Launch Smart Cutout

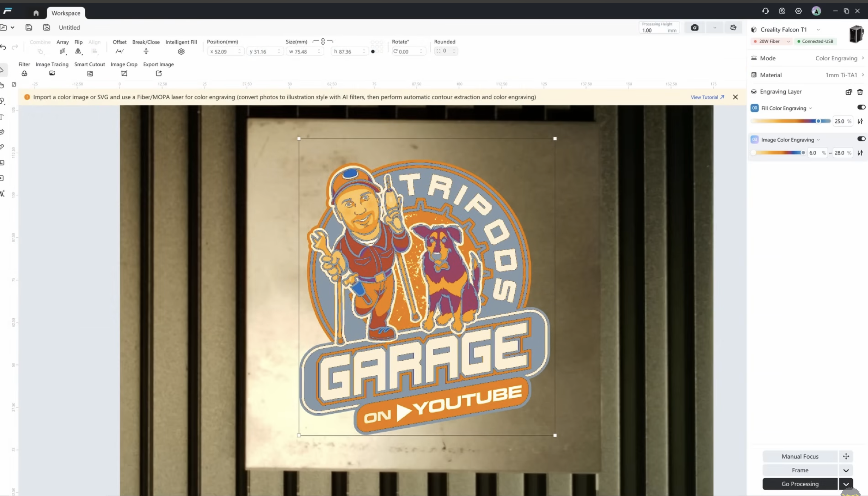pos(90,69)
